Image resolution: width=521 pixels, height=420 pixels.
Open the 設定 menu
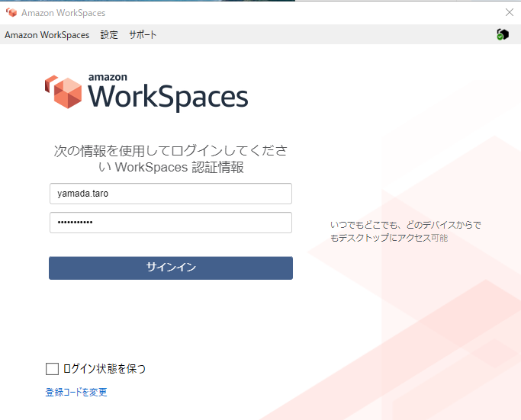click(109, 35)
